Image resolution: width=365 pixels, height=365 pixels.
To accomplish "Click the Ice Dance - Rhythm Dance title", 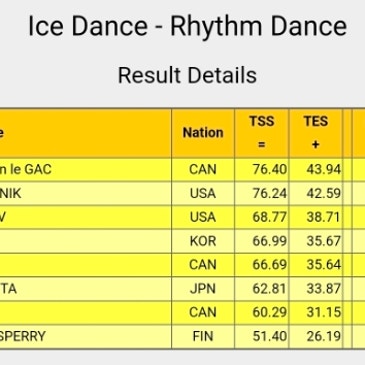I will pos(187,26).
